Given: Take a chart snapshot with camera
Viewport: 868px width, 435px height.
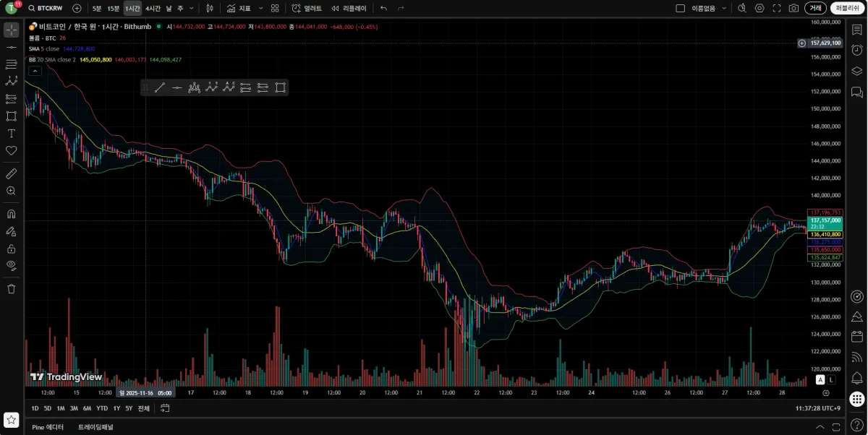Looking at the screenshot, I should [x=793, y=8].
